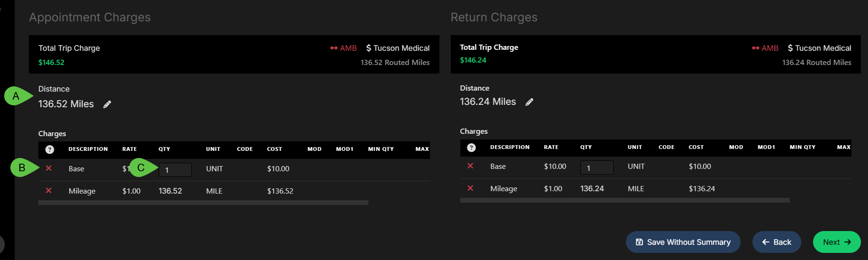Proceed with the Next button

pos(837,242)
